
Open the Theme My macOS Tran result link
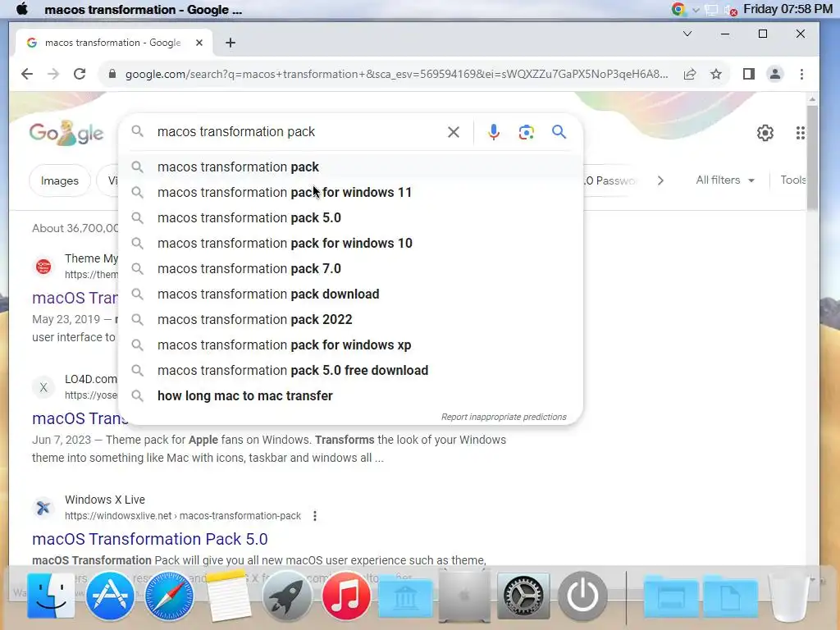coord(75,298)
